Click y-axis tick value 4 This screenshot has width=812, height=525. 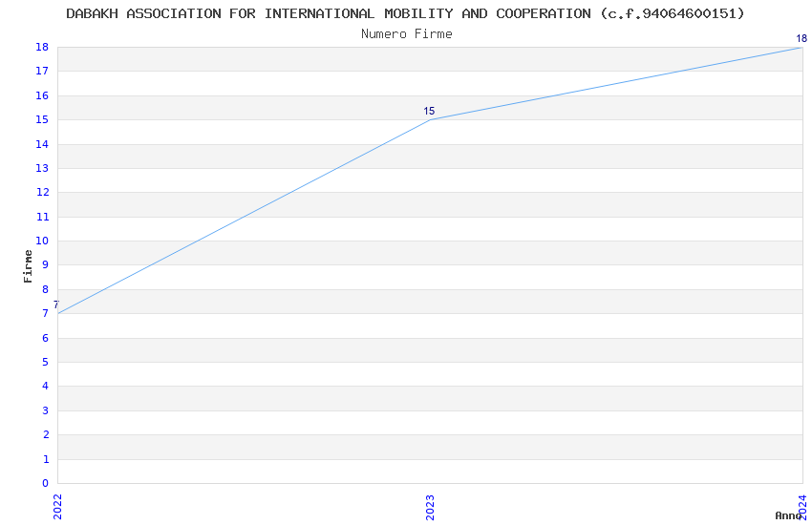pos(46,386)
